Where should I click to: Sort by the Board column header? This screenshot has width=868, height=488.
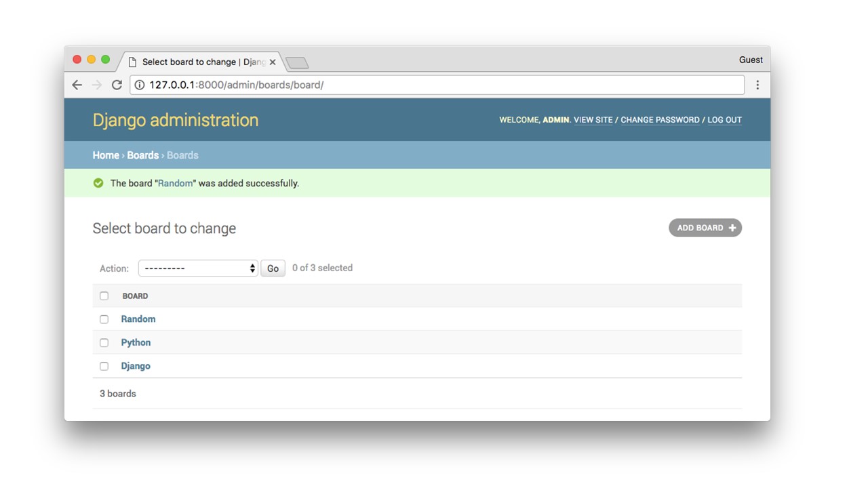[136, 296]
